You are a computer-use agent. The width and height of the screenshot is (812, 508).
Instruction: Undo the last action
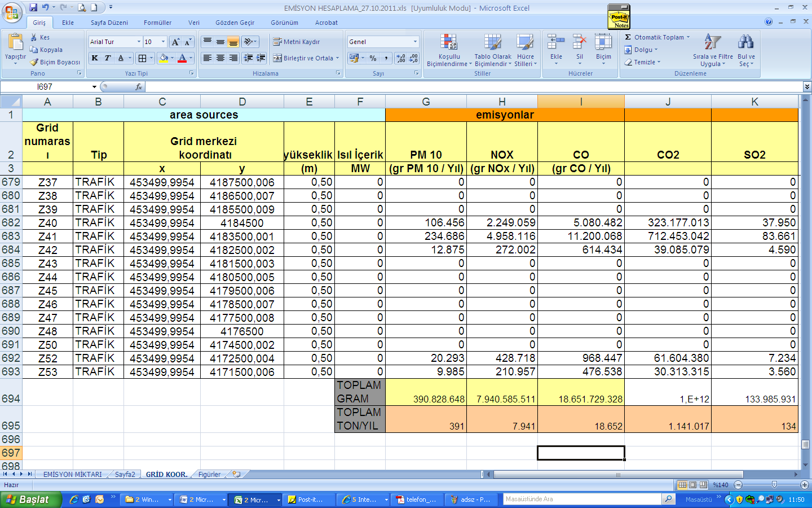tap(45, 7)
